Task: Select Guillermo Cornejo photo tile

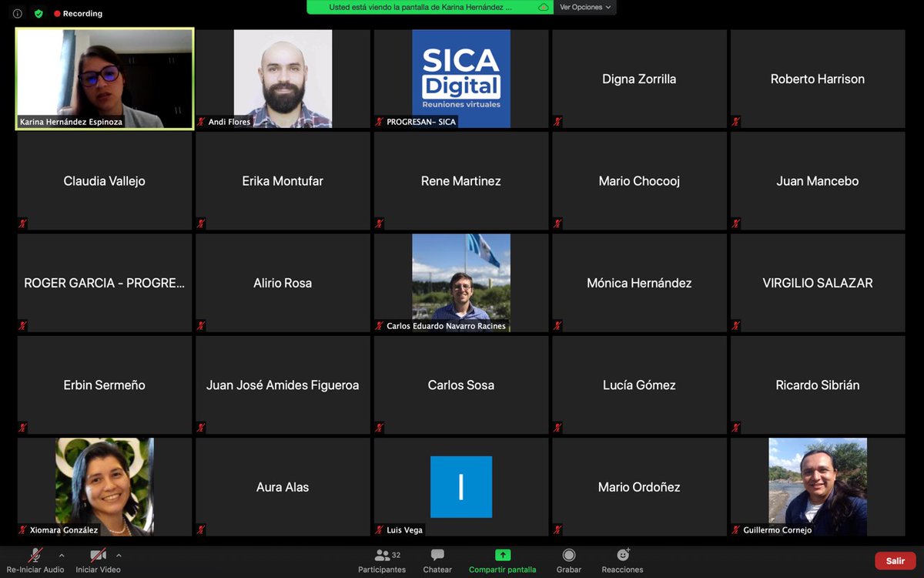Action: [818, 487]
